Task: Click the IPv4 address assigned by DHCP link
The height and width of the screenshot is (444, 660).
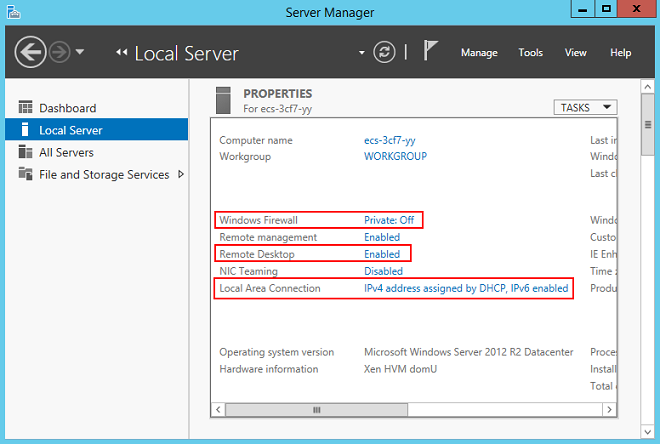Action: point(466,288)
